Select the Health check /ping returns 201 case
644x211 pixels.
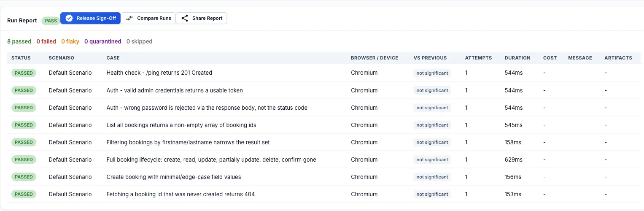point(159,73)
